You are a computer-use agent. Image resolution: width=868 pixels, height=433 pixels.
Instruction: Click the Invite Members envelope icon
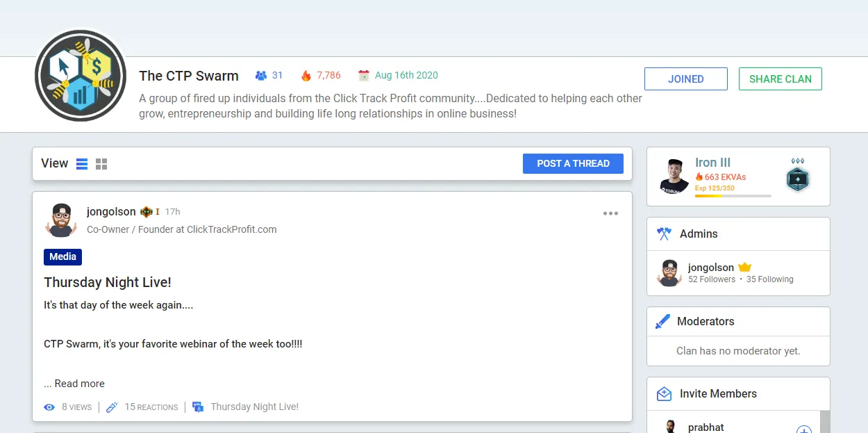[664, 393]
